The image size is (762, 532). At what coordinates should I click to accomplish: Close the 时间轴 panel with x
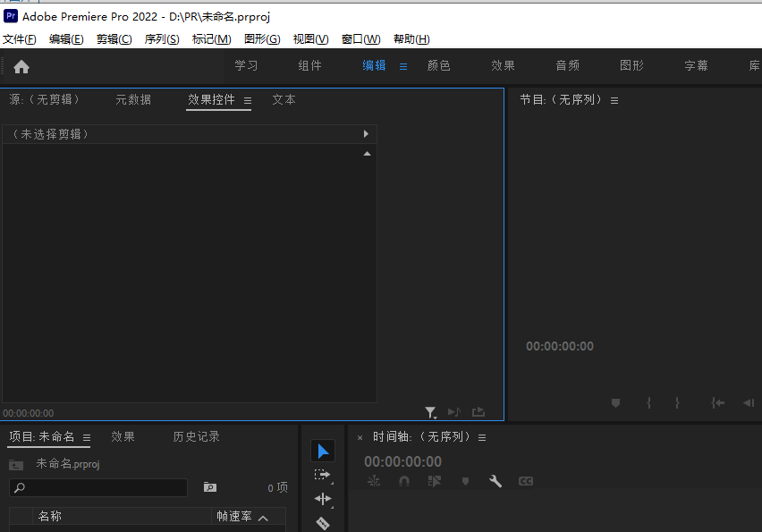[360, 438]
